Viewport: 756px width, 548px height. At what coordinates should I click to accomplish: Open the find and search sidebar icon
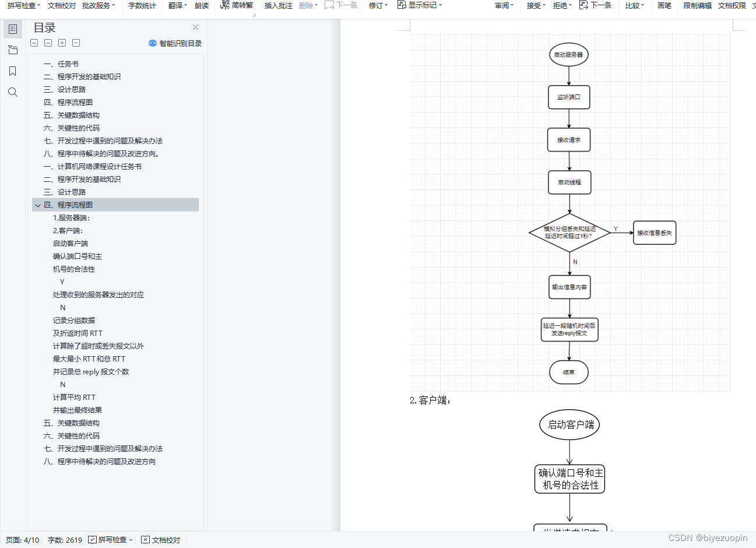pyautogui.click(x=13, y=92)
